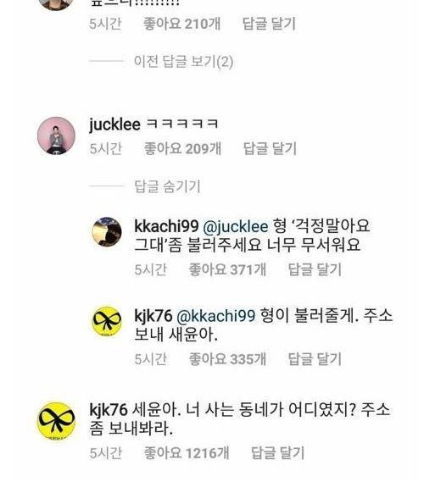This screenshot has width=424, height=504.
Task: Reply to the top comment with 210 likes
Action: click(269, 24)
